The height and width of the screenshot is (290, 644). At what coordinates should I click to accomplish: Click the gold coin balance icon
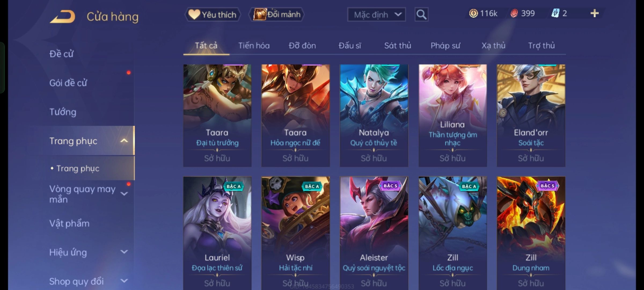[x=473, y=13]
